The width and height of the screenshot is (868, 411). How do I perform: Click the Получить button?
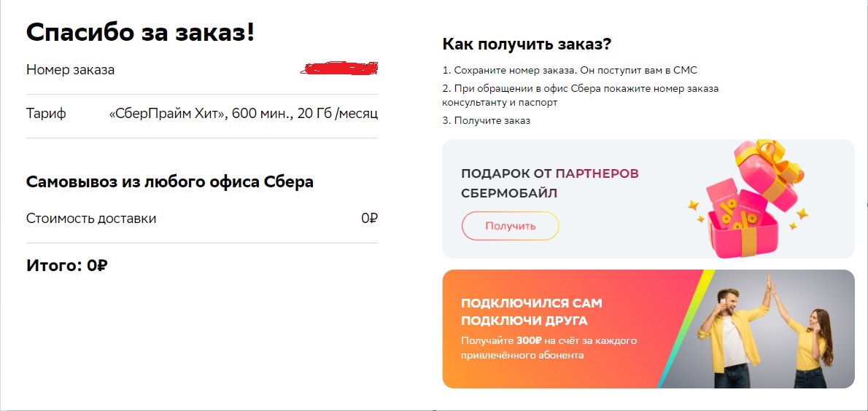pos(510,226)
